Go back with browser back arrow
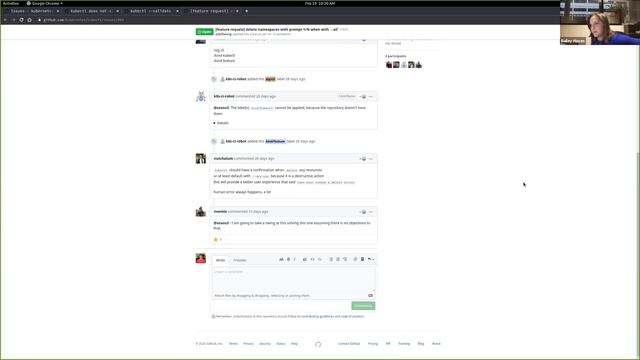The height and width of the screenshot is (360, 640). pyautogui.click(x=5, y=20)
